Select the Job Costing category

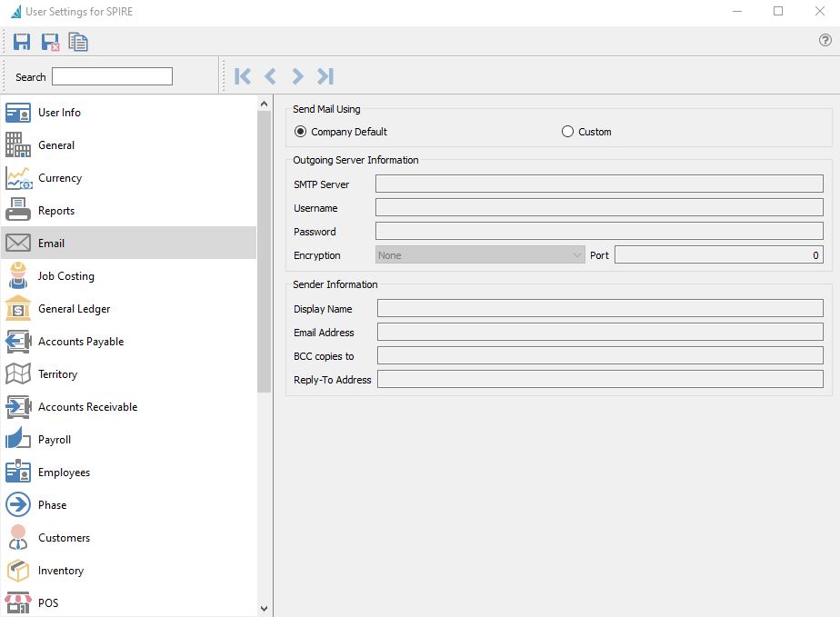[65, 276]
